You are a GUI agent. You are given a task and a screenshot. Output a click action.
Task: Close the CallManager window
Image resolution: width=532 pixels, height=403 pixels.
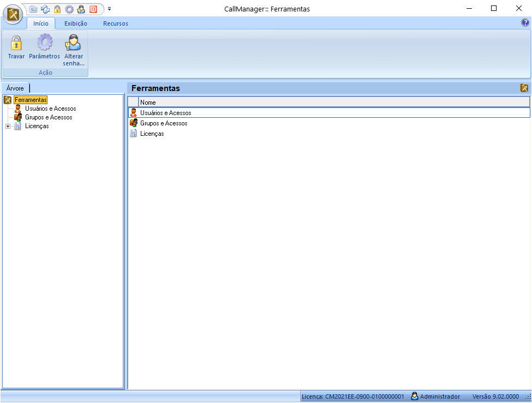[x=519, y=9]
